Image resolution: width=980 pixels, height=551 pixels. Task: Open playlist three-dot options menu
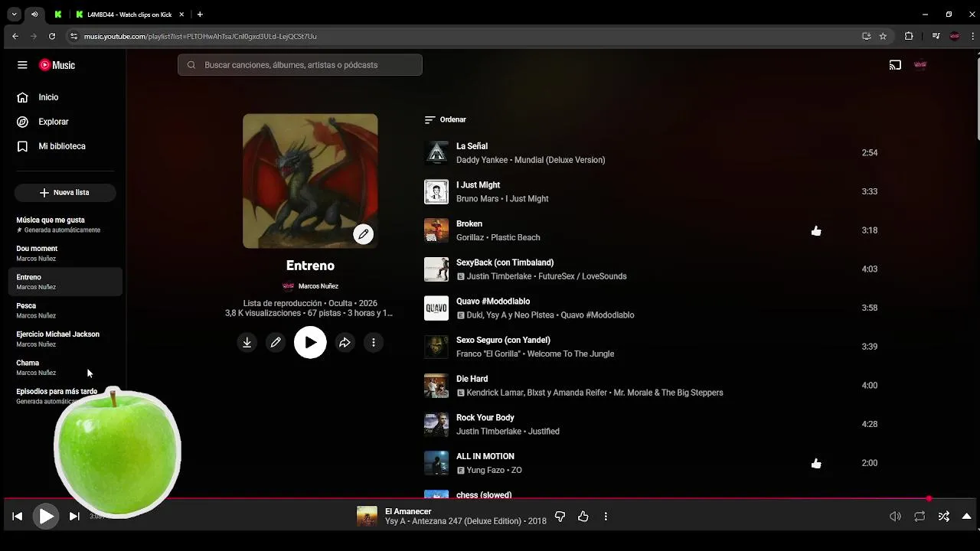[374, 343]
